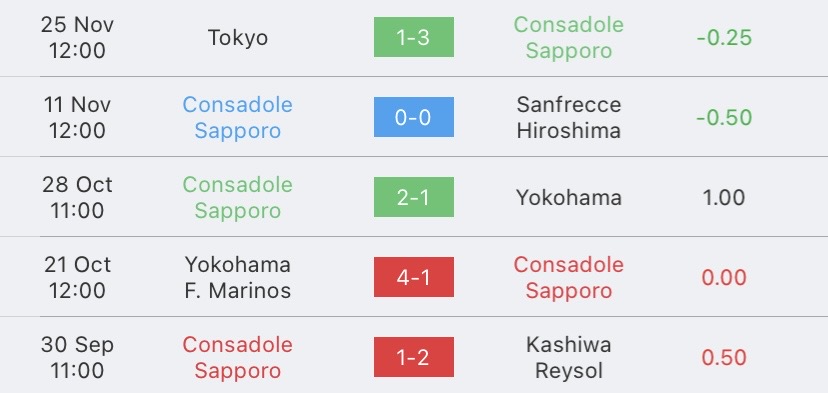Open the blue 0-0 score badge
Image resolution: width=828 pixels, height=393 pixels.
click(413, 117)
